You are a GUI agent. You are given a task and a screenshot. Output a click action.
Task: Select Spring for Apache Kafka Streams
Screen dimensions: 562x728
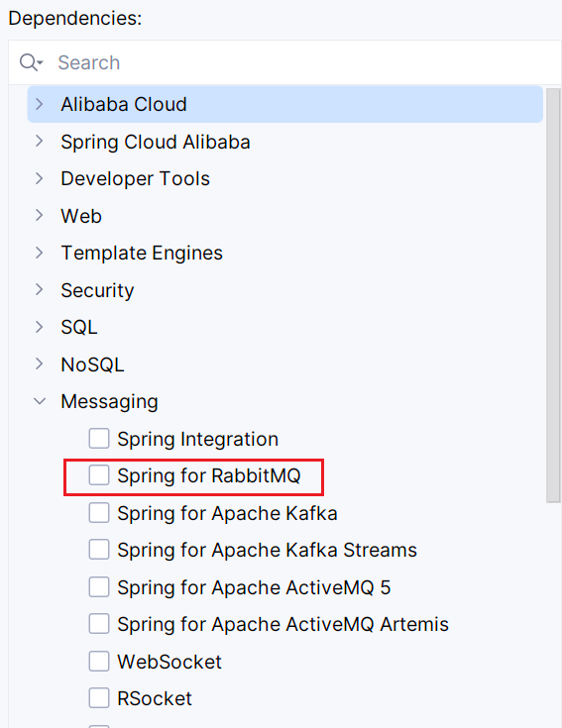(99, 550)
